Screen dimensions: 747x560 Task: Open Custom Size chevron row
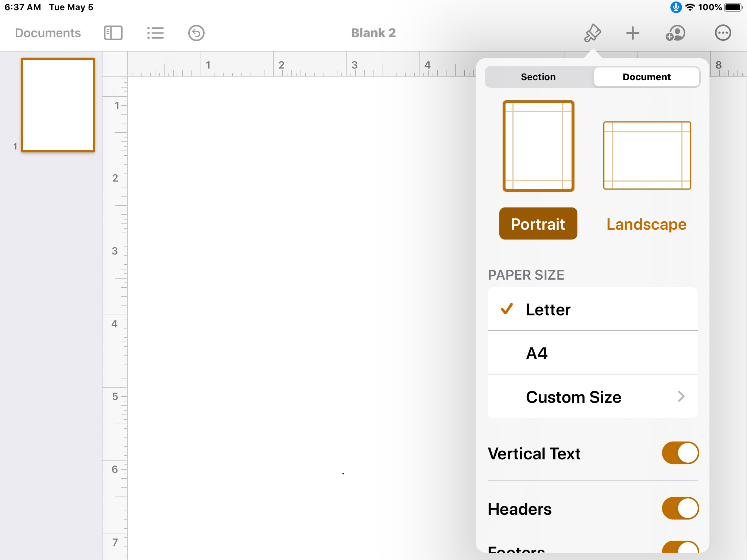pos(592,397)
